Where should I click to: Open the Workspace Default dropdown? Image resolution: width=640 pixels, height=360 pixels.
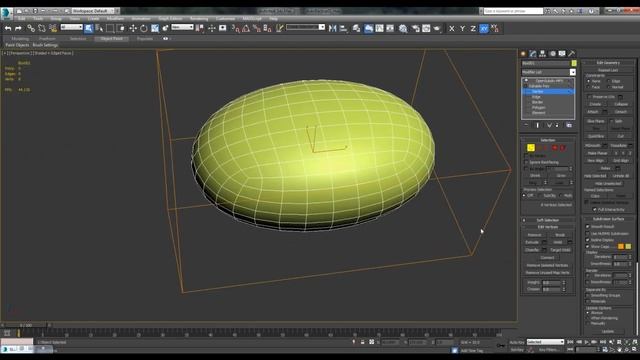tap(93, 11)
